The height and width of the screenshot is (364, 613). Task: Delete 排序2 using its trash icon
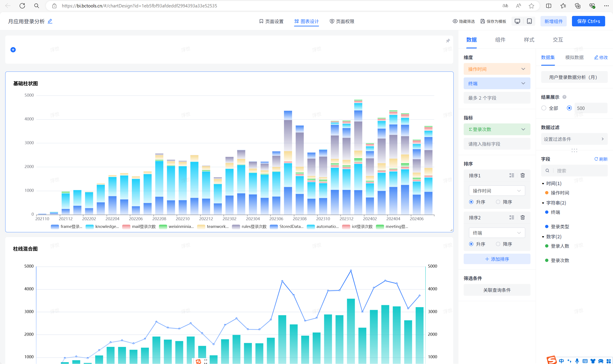522,218
